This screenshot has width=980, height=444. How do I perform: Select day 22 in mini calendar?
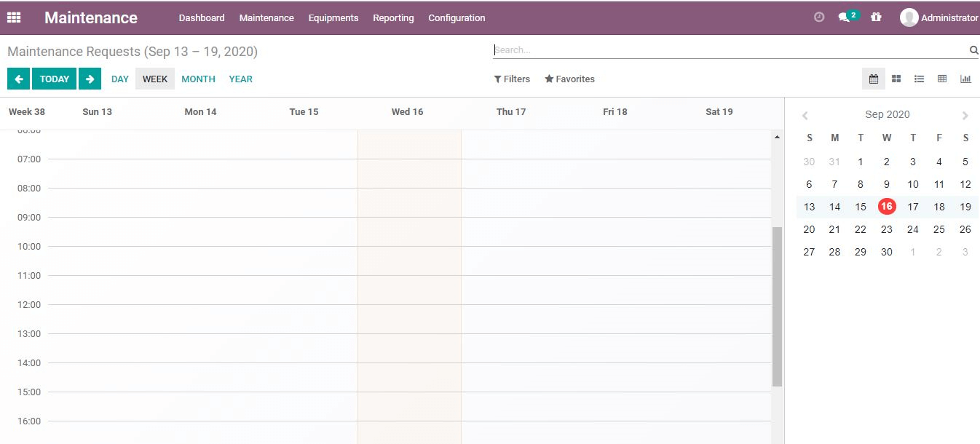coord(861,229)
